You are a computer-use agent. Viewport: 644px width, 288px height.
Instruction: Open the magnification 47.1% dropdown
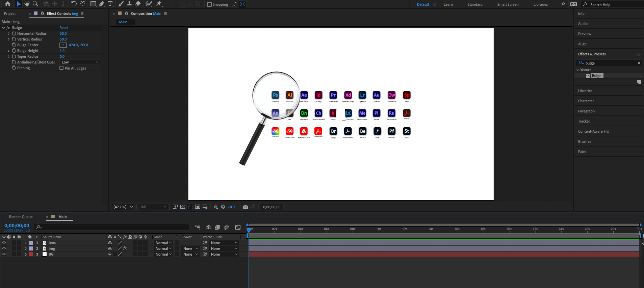pos(123,207)
